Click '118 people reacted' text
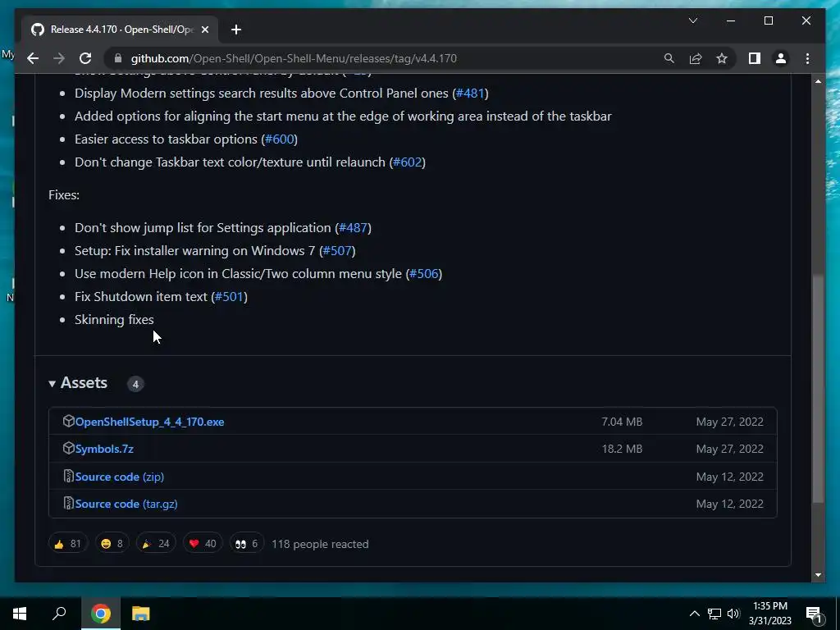The height and width of the screenshot is (630, 840). (x=320, y=545)
